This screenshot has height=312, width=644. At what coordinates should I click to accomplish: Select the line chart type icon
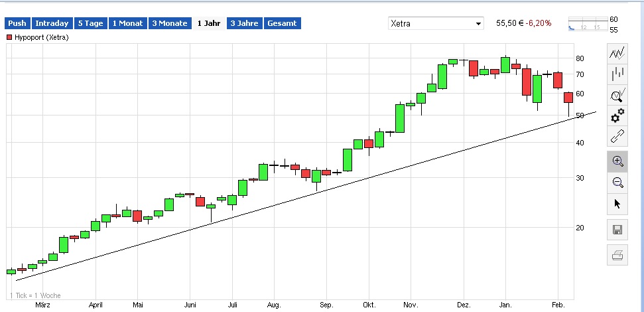(617, 53)
